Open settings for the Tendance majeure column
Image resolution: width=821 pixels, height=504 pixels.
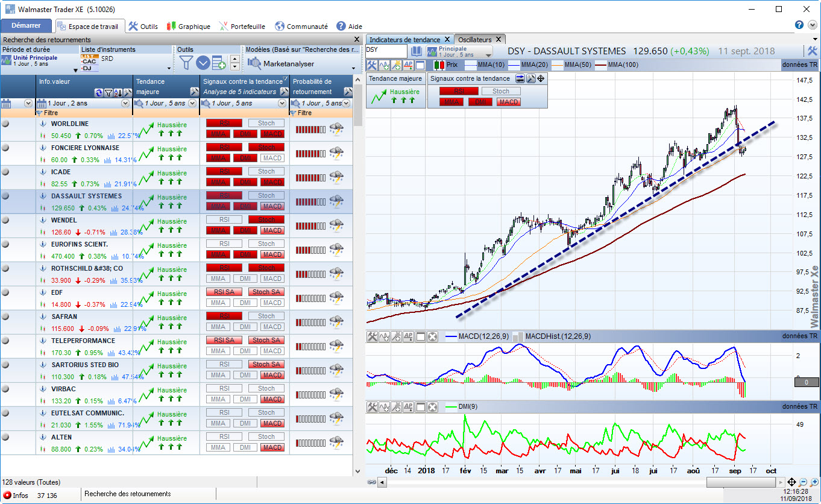point(194,92)
